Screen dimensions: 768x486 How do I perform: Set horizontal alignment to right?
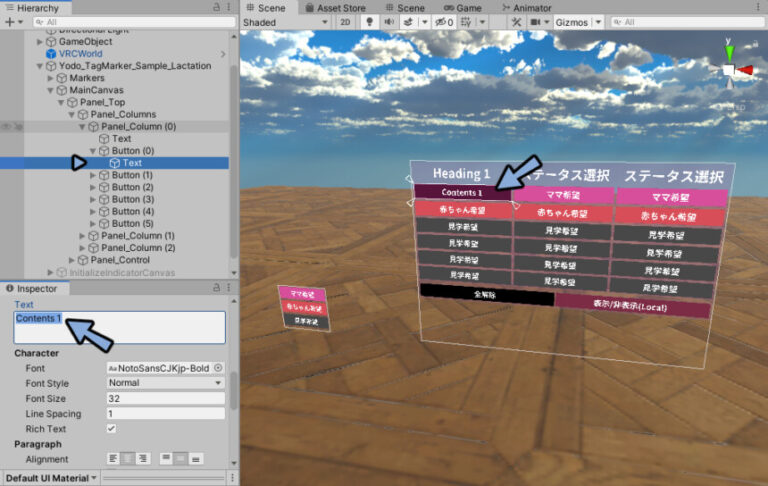coord(143,459)
